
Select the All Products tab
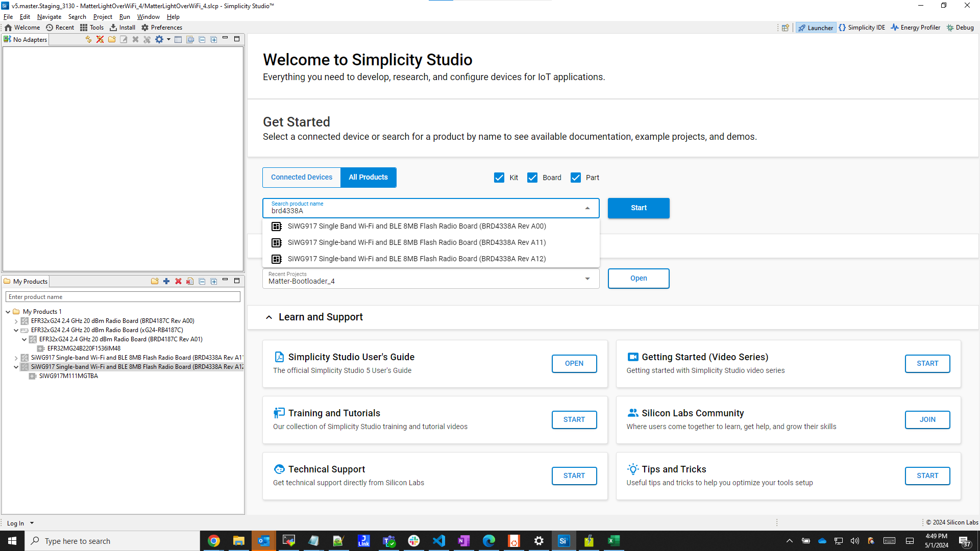click(368, 177)
